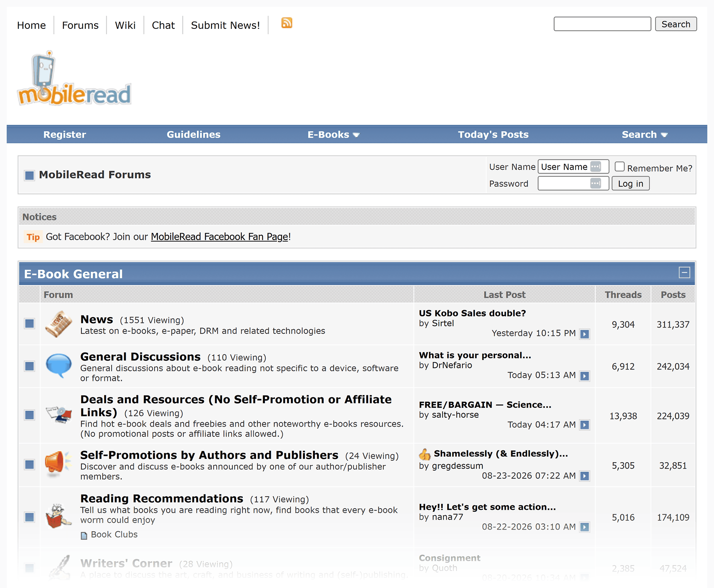Viewport: 714px width, 588px height.
Task: Open the Wiki top menu item
Action: 125,25
